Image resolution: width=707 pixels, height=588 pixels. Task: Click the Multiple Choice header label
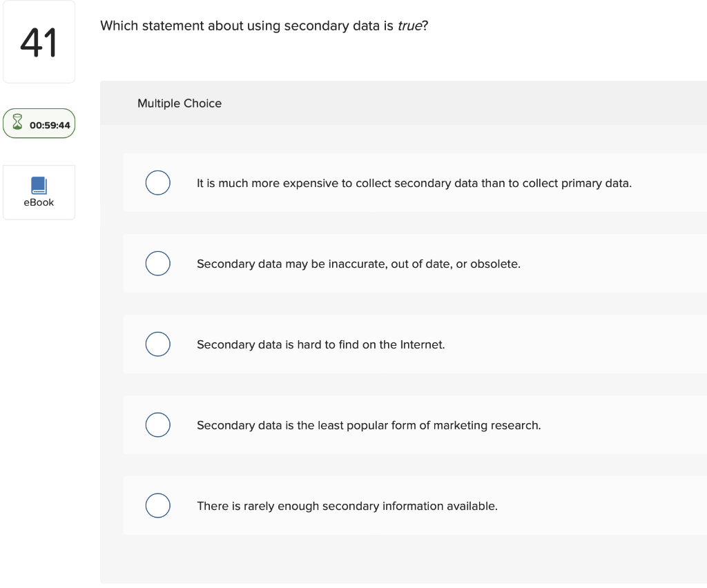179,103
